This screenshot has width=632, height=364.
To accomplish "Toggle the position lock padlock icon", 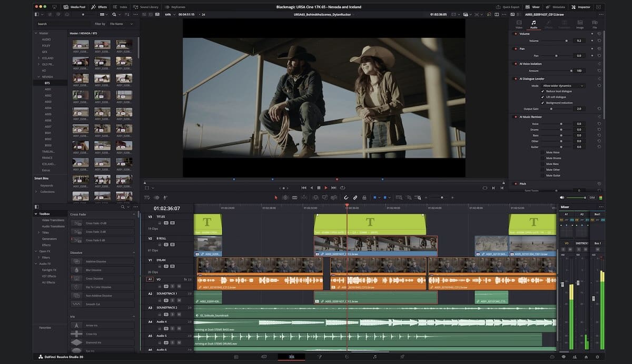I will pos(364,198).
